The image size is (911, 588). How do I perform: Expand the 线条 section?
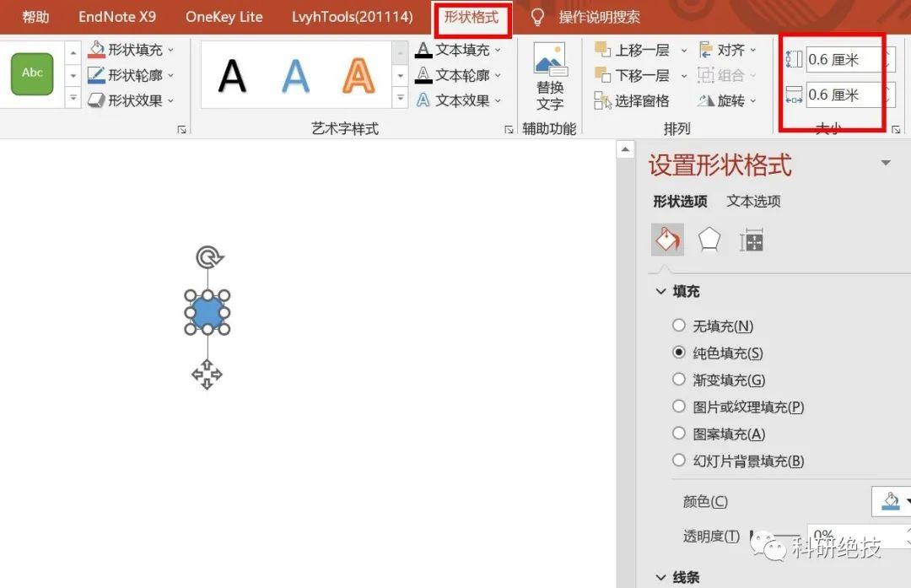tap(660, 577)
